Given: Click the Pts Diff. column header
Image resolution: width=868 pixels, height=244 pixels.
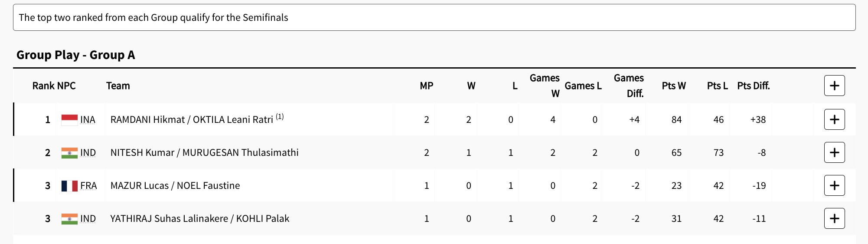Looking at the screenshot, I should [753, 86].
